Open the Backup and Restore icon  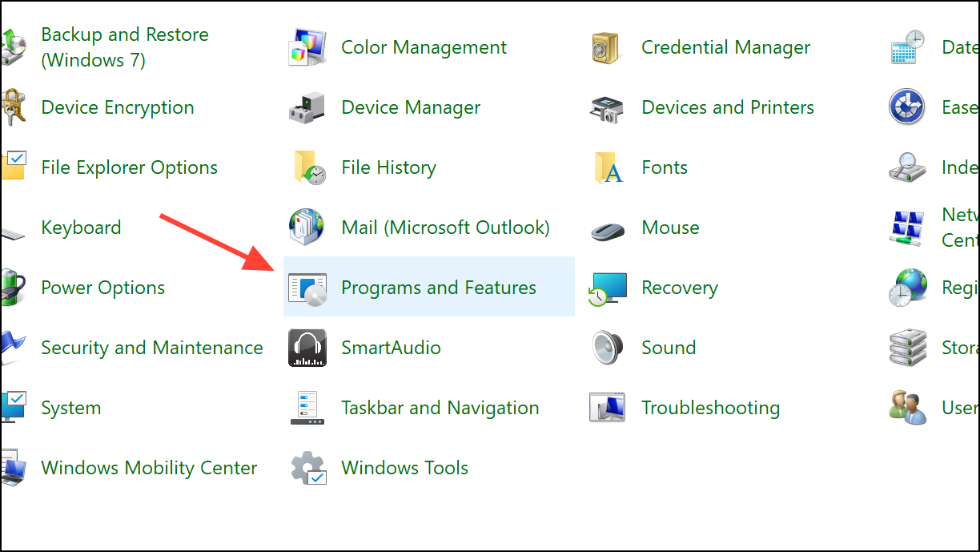coord(13,47)
